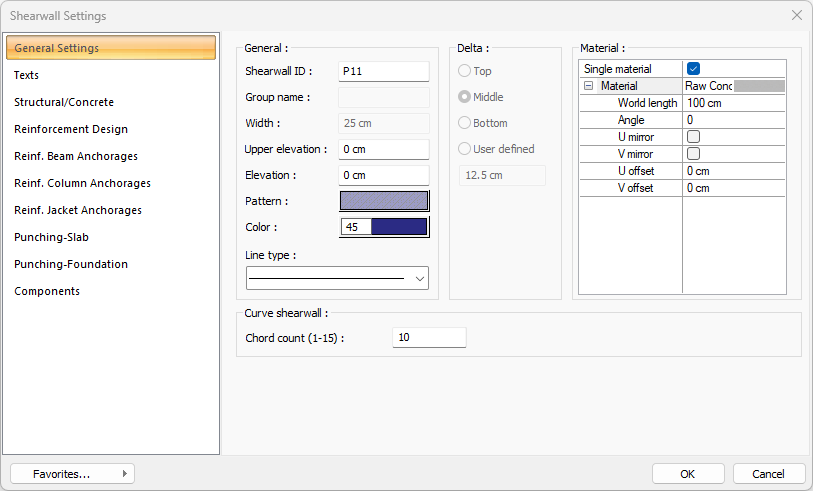This screenshot has width=813, height=491.
Task: Go to Structural/Concrete section
Action: 64,102
